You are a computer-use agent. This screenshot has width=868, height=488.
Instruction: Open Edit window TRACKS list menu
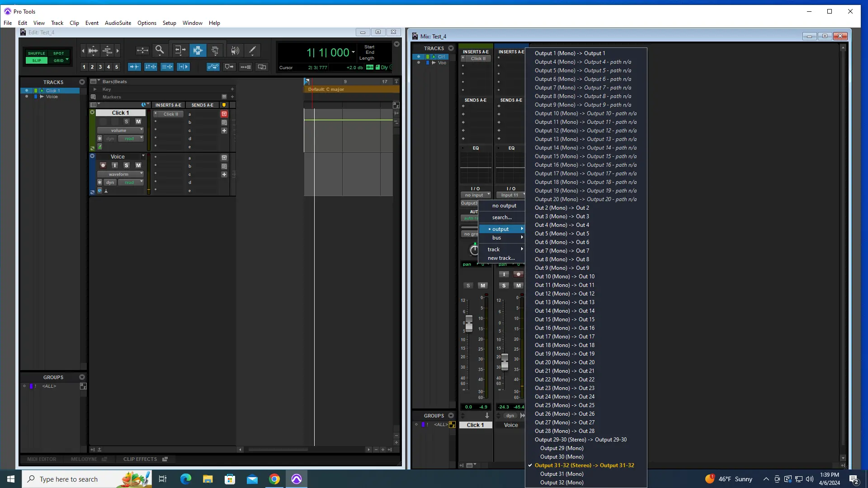(82, 82)
